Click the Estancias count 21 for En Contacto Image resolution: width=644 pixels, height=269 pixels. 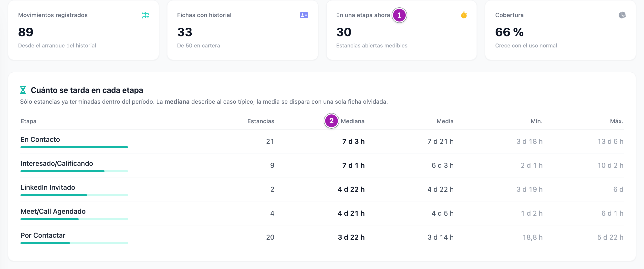pyautogui.click(x=270, y=142)
